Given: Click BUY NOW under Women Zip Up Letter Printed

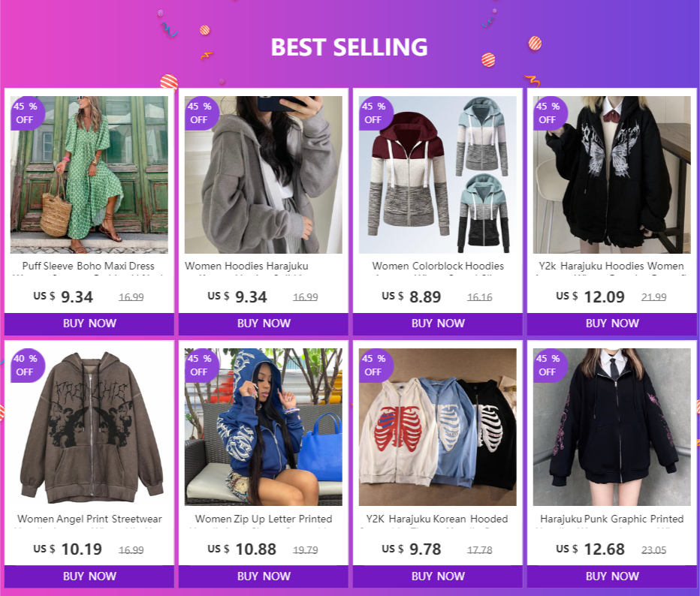Looking at the screenshot, I should (264, 576).
